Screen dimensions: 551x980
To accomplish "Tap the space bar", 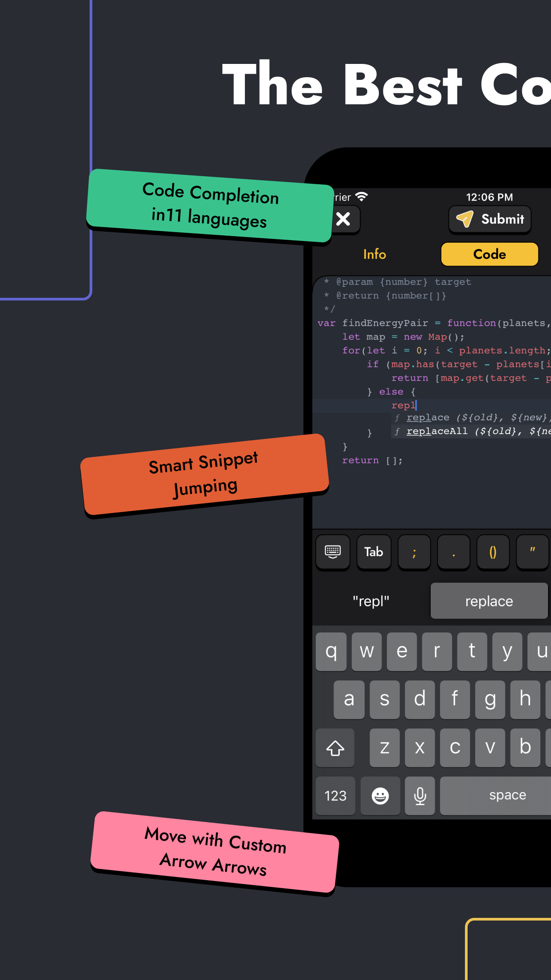I will click(x=496, y=796).
